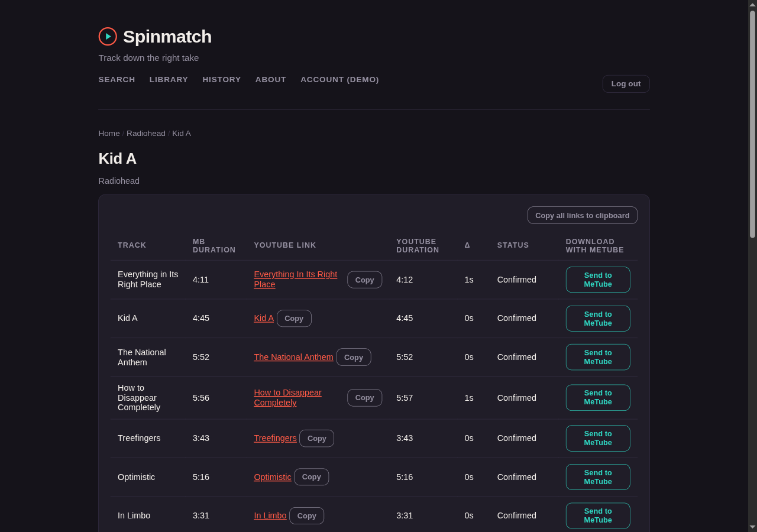
Task: Go to Home breadcrumb
Action: [109, 134]
